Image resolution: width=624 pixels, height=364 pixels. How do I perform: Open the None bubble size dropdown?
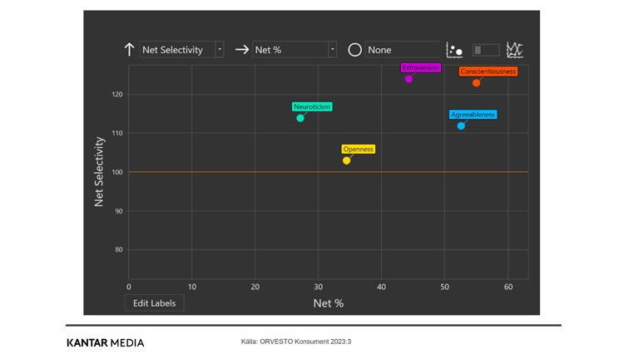click(402, 50)
